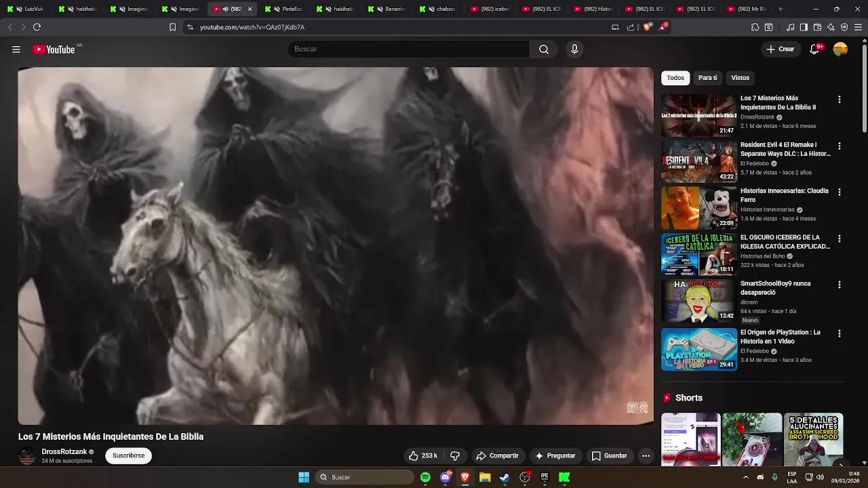Screen dimensions: 868x488
Task: Open Brave Shields lion icon
Action: point(647,27)
